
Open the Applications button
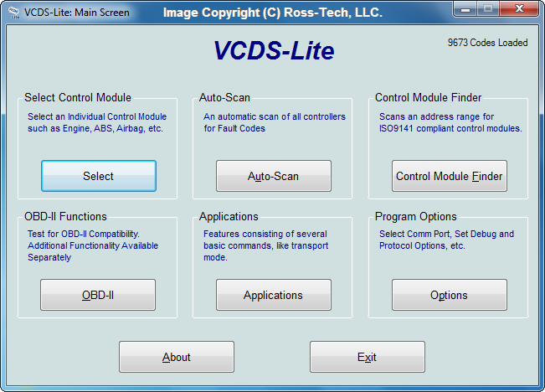pyautogui.click(x=274, y=295)
